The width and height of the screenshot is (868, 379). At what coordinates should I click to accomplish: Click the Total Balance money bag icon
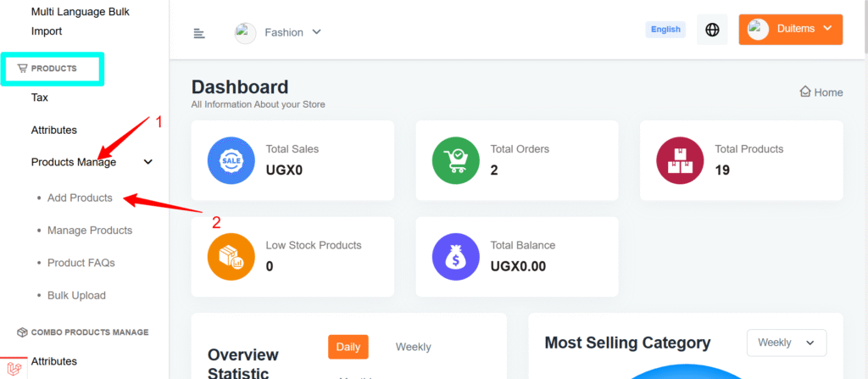click(x=456, y=257)
